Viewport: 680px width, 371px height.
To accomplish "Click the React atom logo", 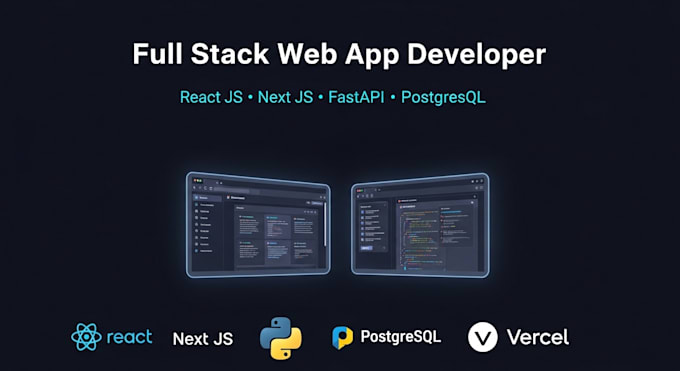I will coord(86,337).
